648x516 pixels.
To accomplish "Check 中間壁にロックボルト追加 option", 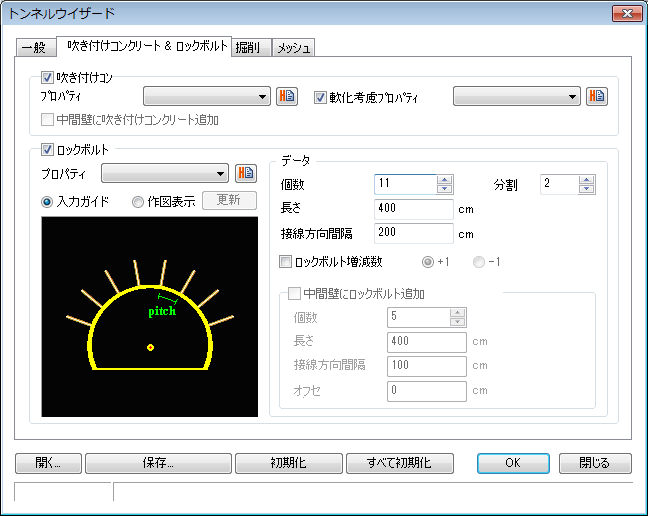I will click(294, 294).
